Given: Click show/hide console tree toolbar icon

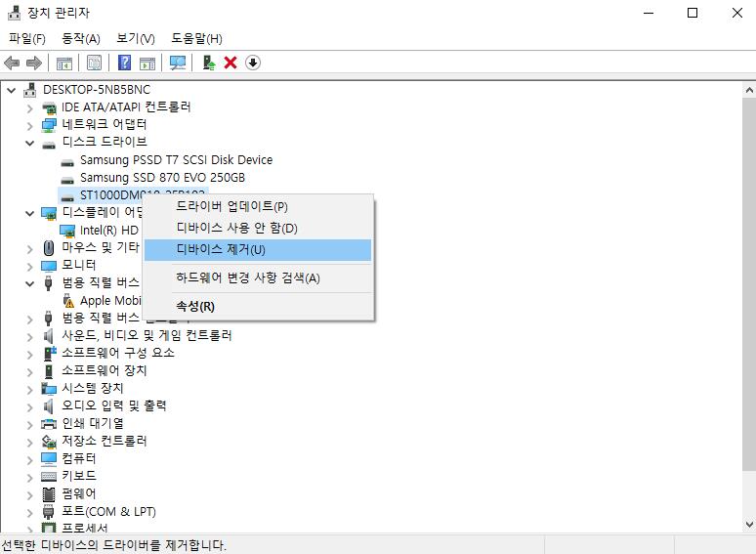Looking at the screenshot, I should 64,63.
